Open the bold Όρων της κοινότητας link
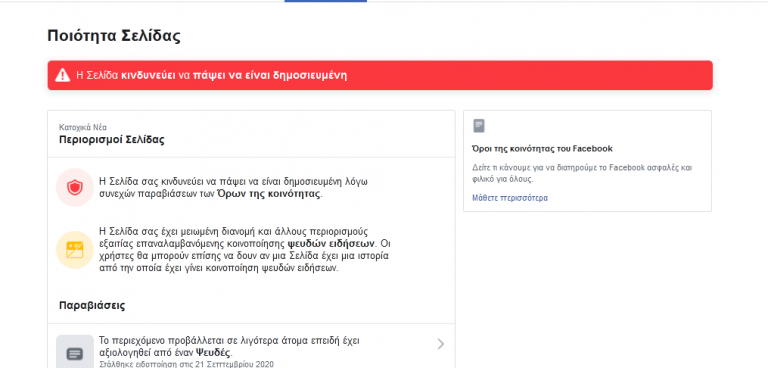This screenshot has height=368, width=768. coord(269,194)
